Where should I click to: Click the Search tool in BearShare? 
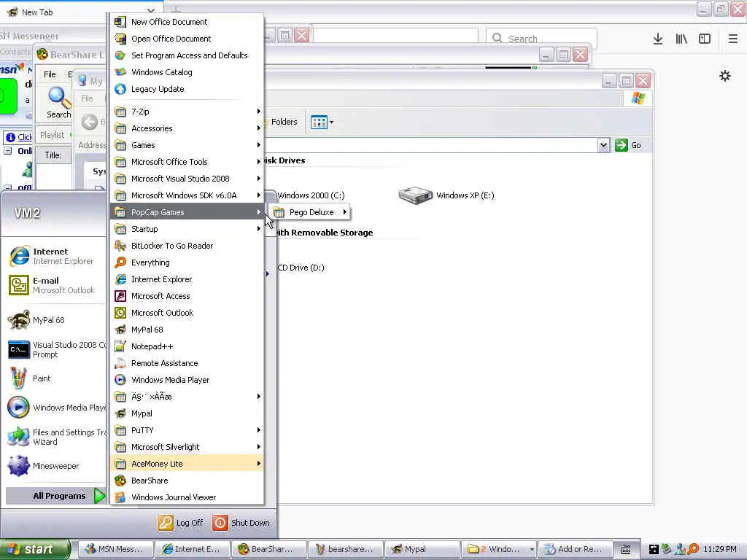pos(58,103)
